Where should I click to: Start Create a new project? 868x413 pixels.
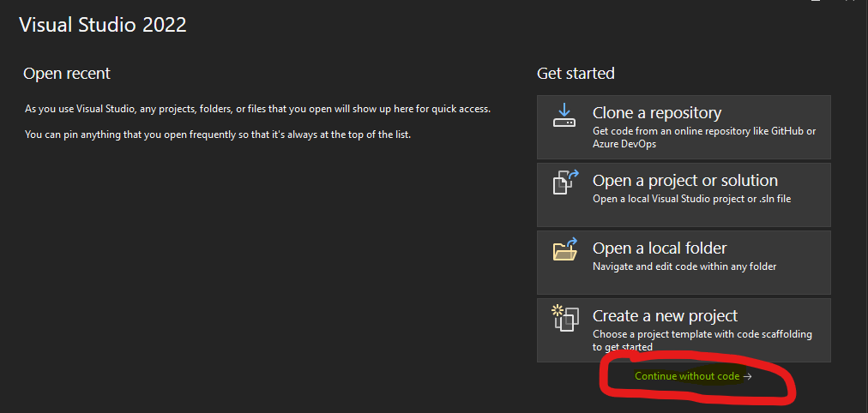tap(684, 330)
